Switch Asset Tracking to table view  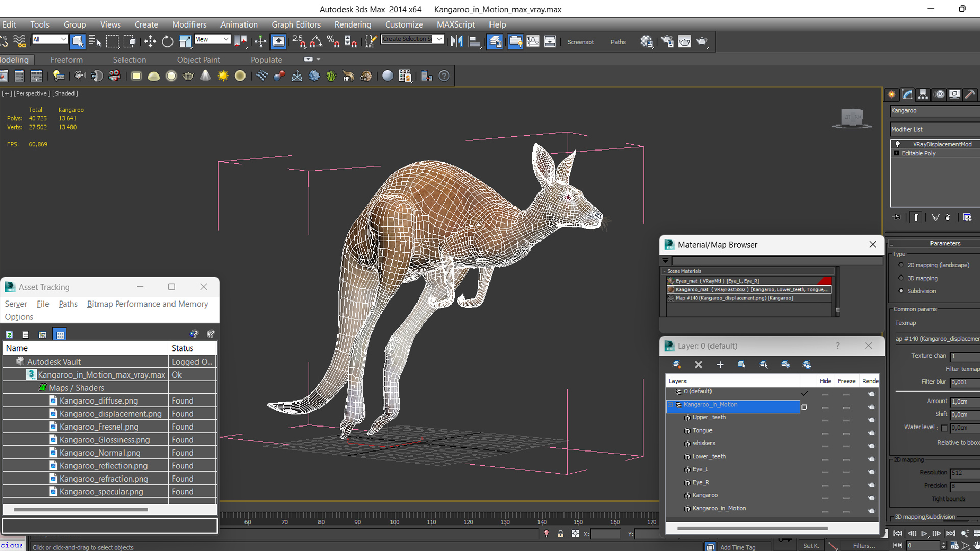[60, 335]
